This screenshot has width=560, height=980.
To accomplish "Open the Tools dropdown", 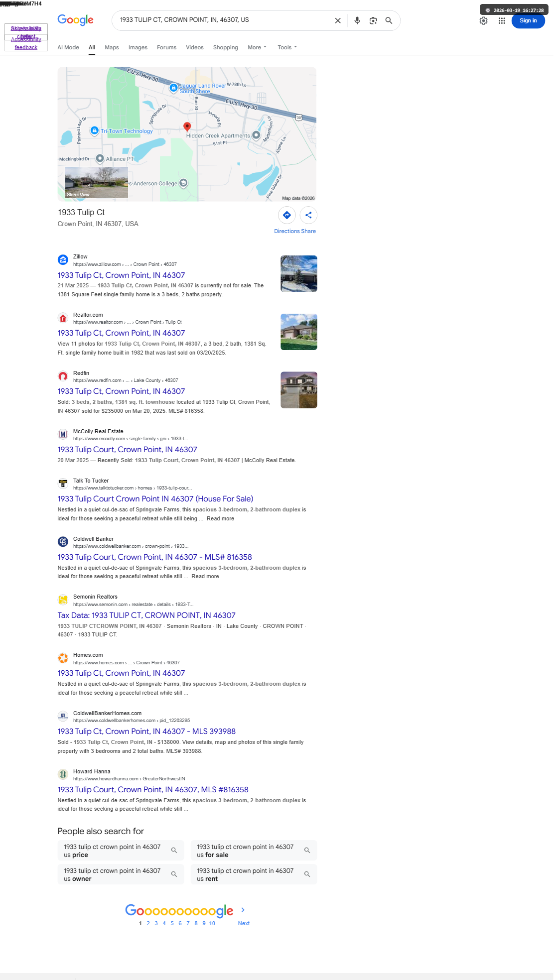I will [x=287, y=47].
